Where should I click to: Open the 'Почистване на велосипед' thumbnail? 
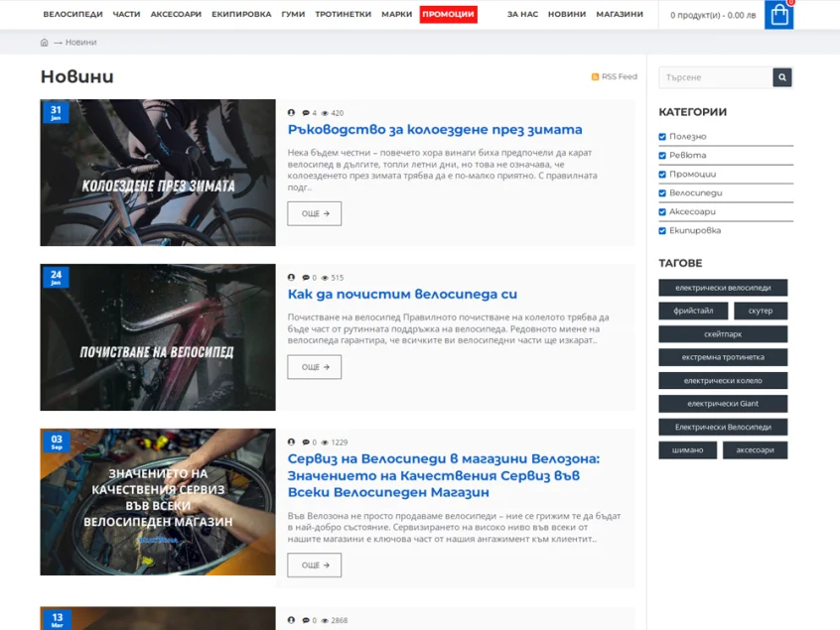point(158,337)
